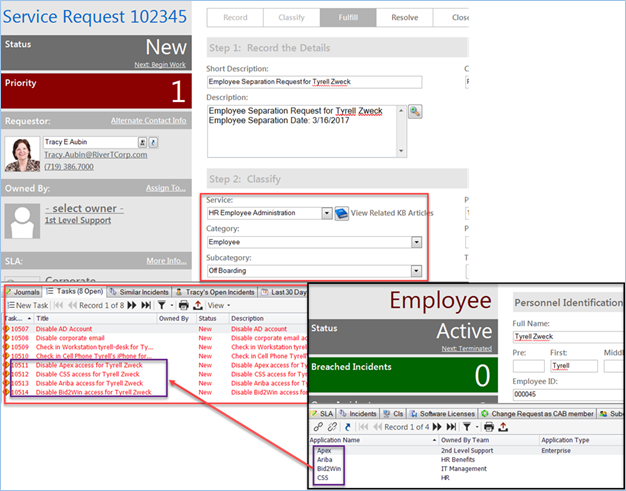
Task: Click the blue go-to arrow in Employee toolbar
Action: click(348, 427)
